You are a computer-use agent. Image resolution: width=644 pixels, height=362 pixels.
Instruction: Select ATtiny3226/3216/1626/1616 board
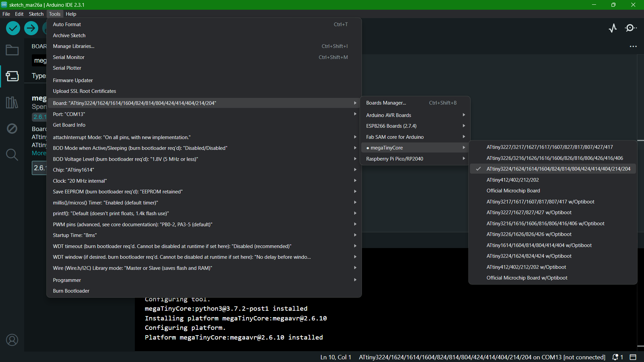[553, 158]
